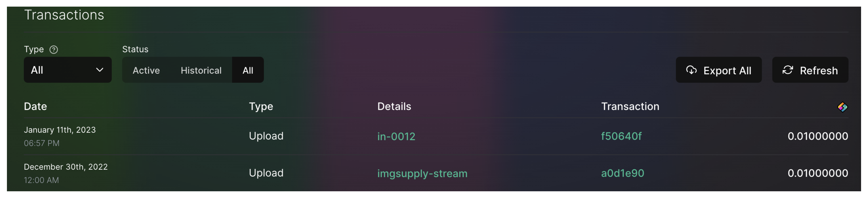The image size is (868, 197).
Task: Select the All status filter
Action: click(248, 70)
